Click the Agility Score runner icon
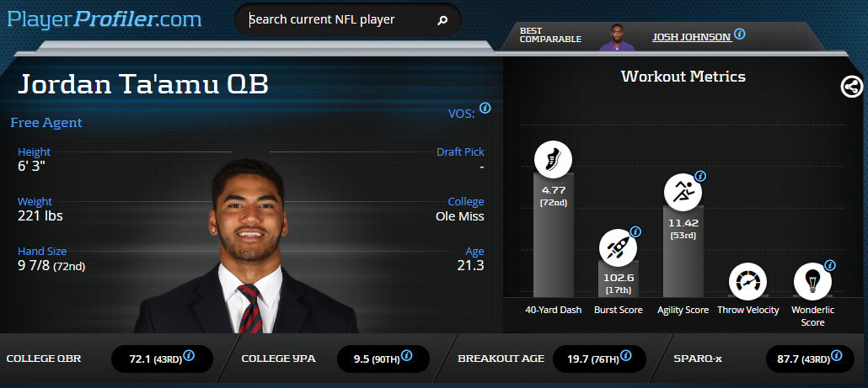The image size is (868, 388). click(x=683, y=193)
